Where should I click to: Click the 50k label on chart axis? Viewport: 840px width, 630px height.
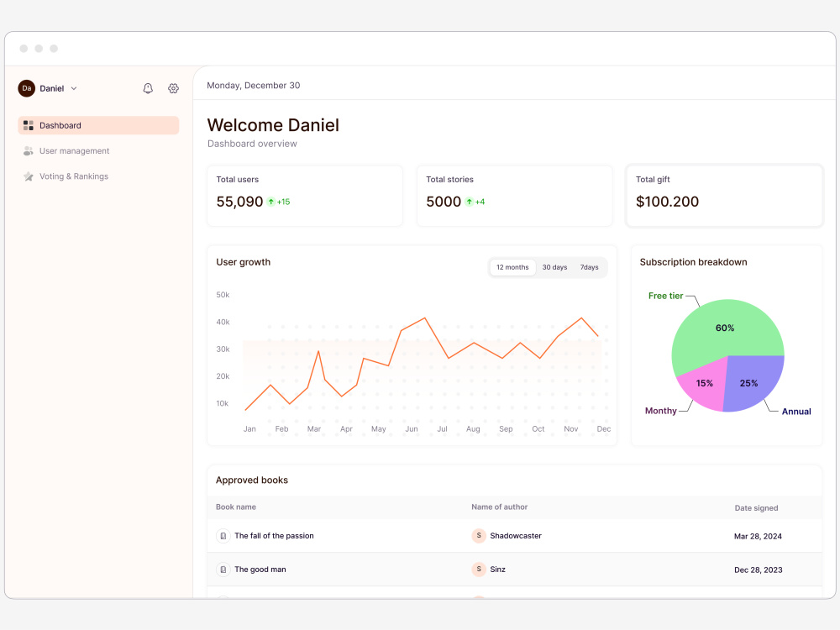223,295
